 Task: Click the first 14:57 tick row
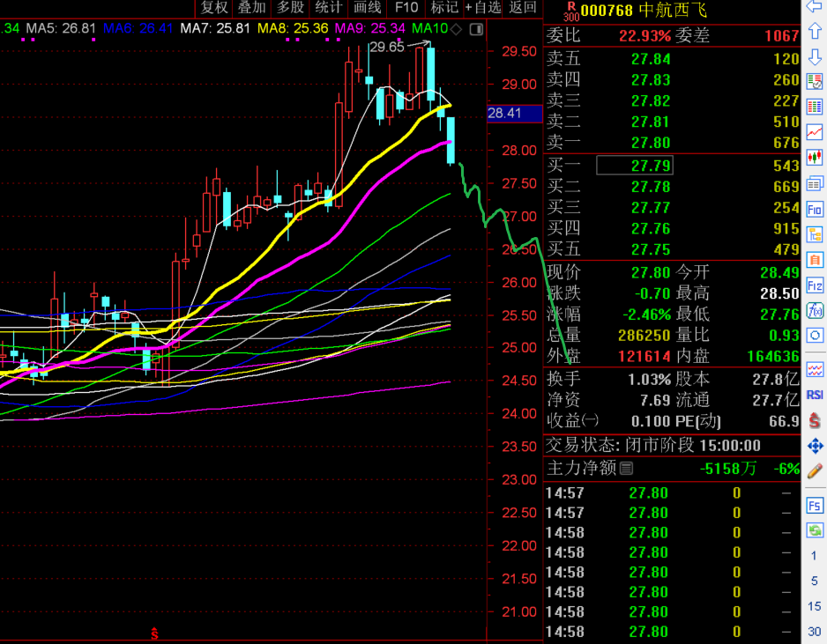pos(672,493)
